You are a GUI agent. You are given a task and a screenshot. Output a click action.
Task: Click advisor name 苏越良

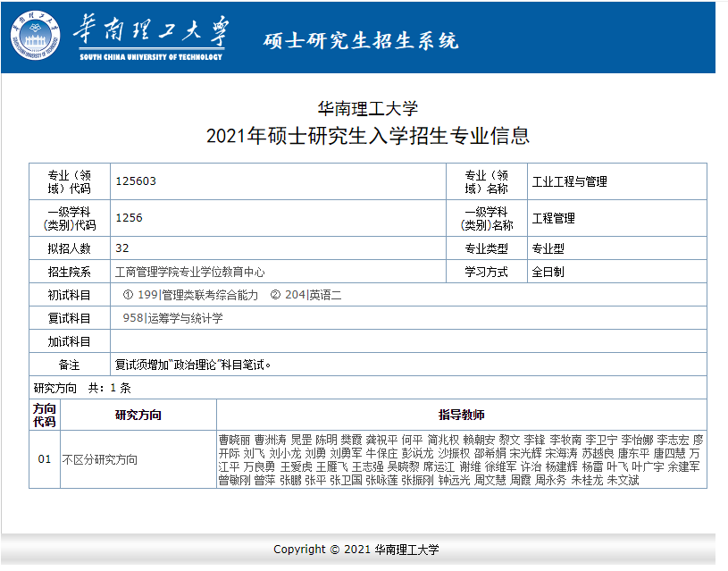(x=598, y=453)
